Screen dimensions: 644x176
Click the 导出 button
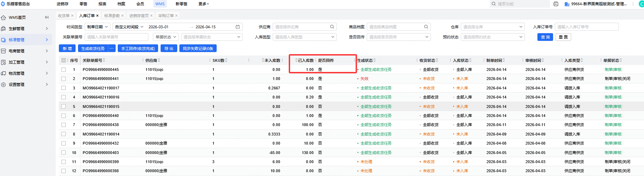(x=169, y=49)
